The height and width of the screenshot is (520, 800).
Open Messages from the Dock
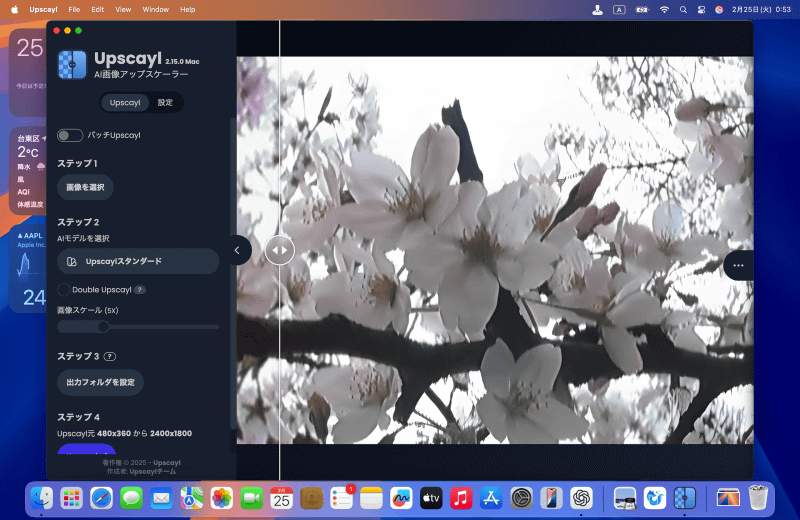coord(132,498)
